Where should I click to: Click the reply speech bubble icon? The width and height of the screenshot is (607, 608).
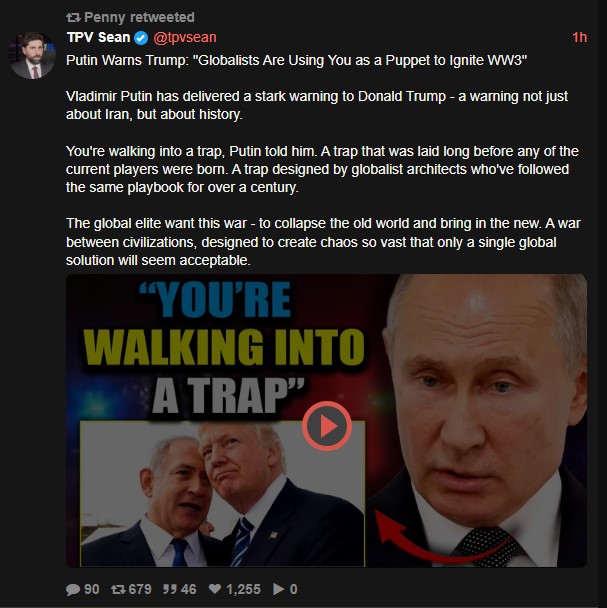[73, 589]
